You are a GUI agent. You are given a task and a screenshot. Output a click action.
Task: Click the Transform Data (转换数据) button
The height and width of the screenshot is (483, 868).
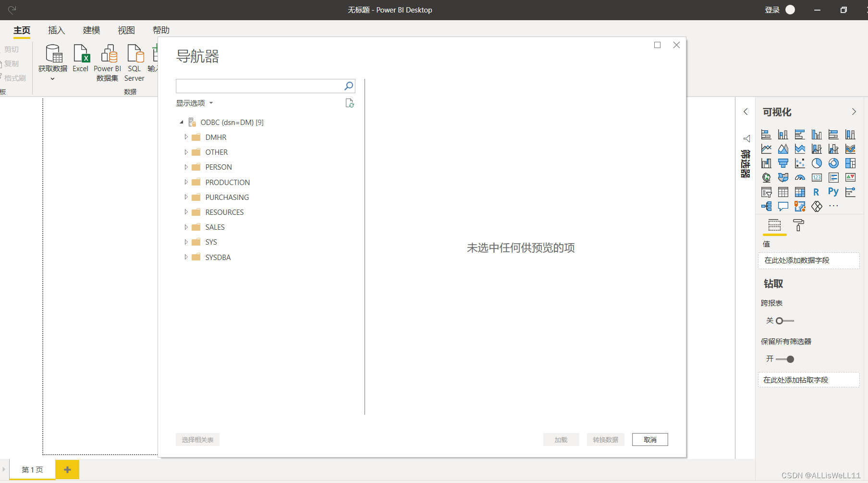click(606, 440)
